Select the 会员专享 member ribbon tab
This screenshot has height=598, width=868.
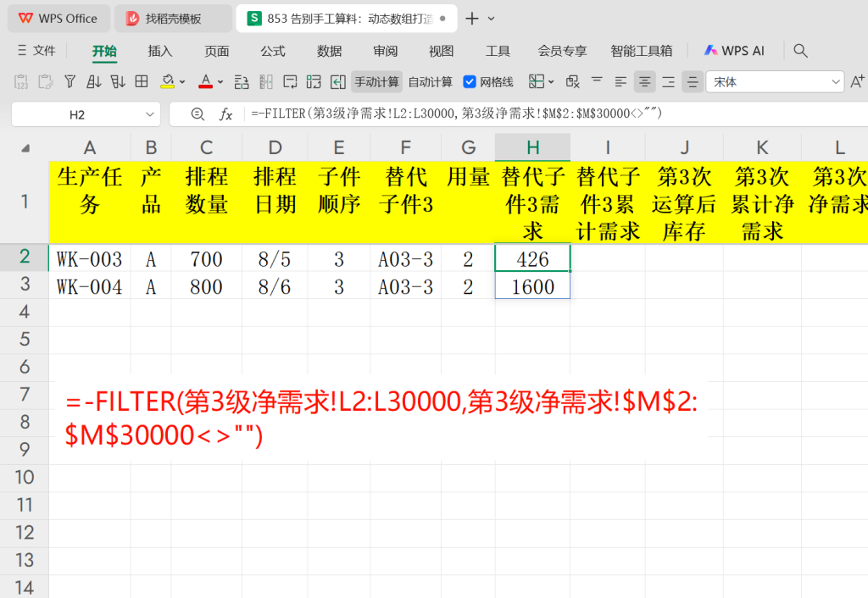(562, 51)
